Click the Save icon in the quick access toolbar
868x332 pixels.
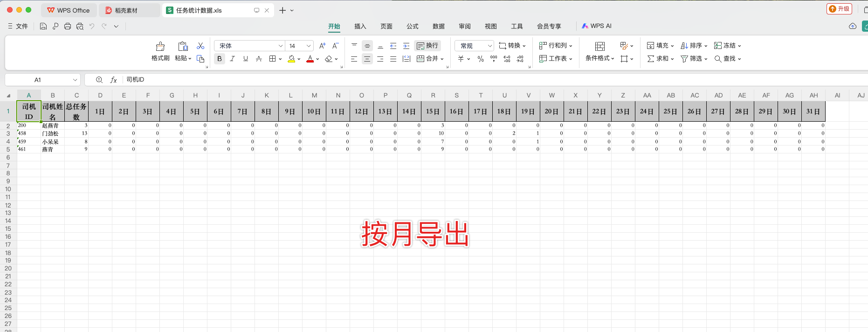click(x=43, y=26)
